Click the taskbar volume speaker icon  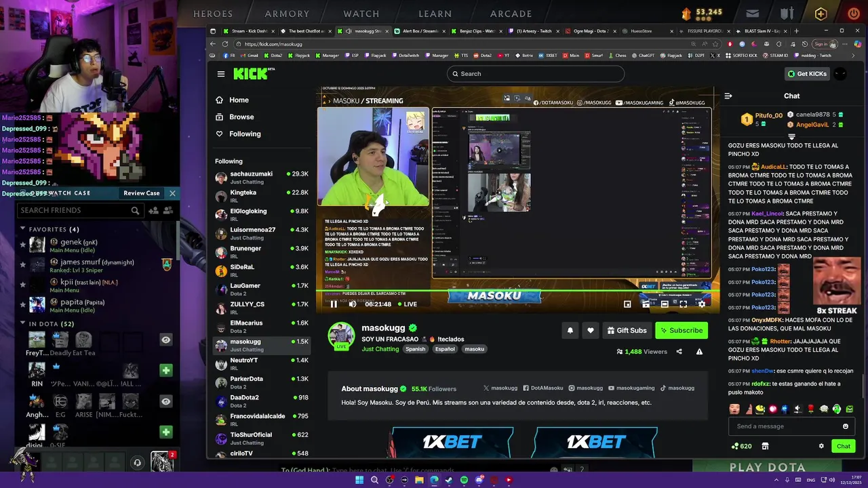[x=833, y=480]
